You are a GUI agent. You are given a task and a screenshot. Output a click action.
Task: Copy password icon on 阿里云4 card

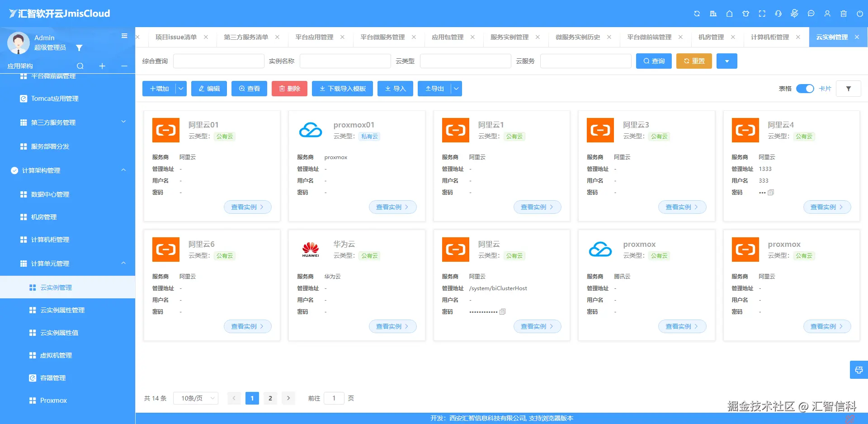point(771,193)
